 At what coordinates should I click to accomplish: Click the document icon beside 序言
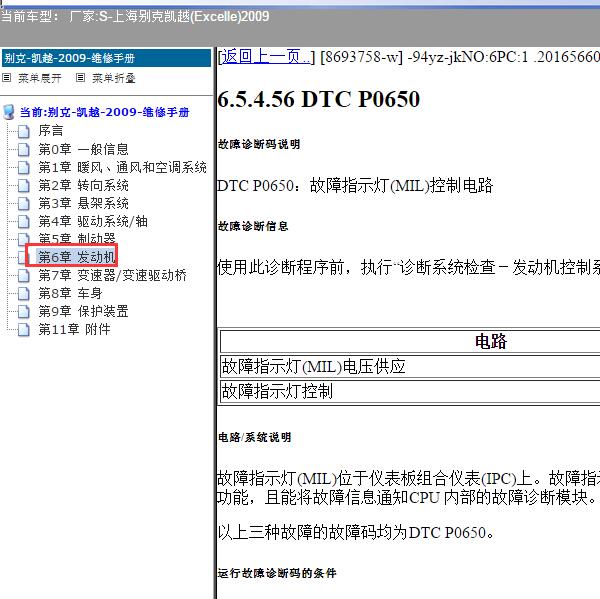[24, 131]
